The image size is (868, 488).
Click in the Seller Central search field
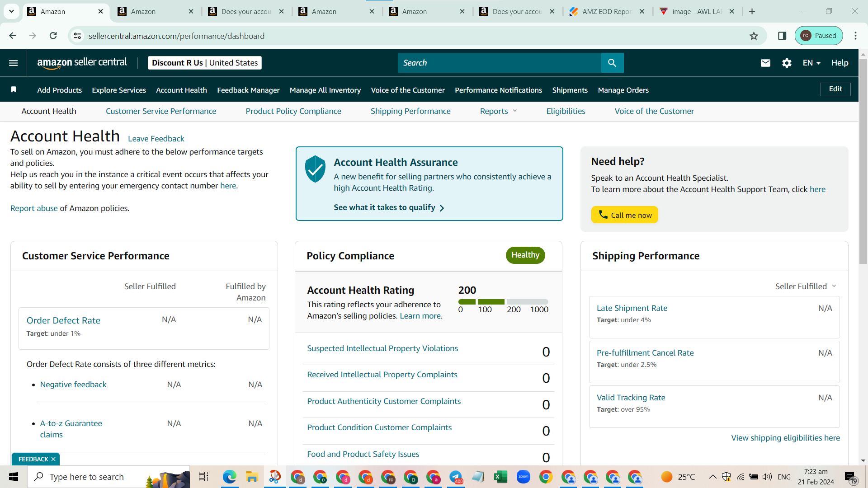pos(500,63)
